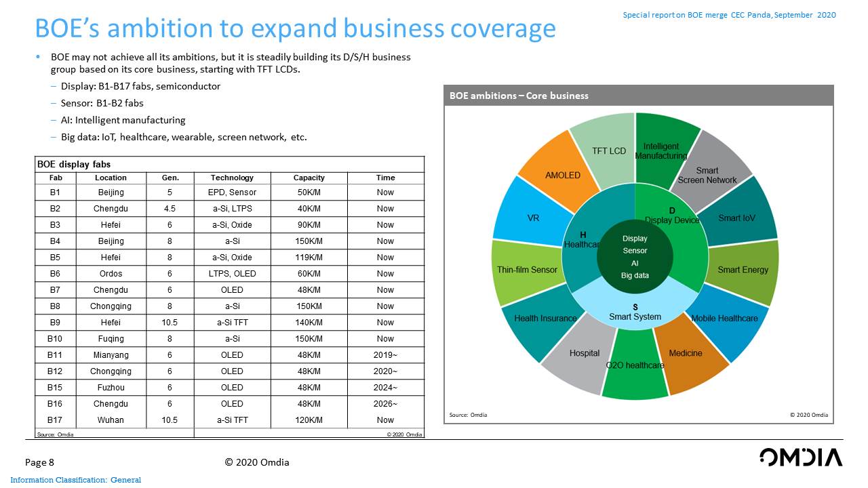868x488 pixels.
Task: Click the 'LTPS, OLED' technology cell
Action: (x=232, y=274)
